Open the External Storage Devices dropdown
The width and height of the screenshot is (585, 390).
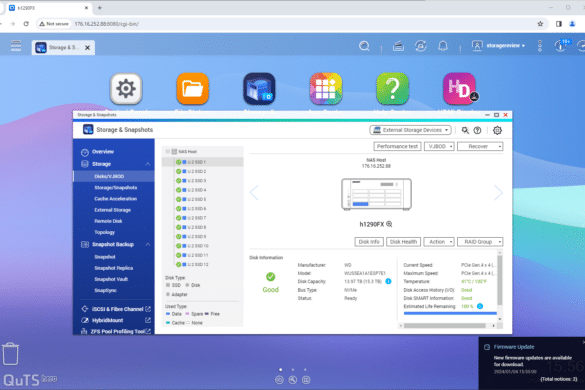tap(410, 130)
